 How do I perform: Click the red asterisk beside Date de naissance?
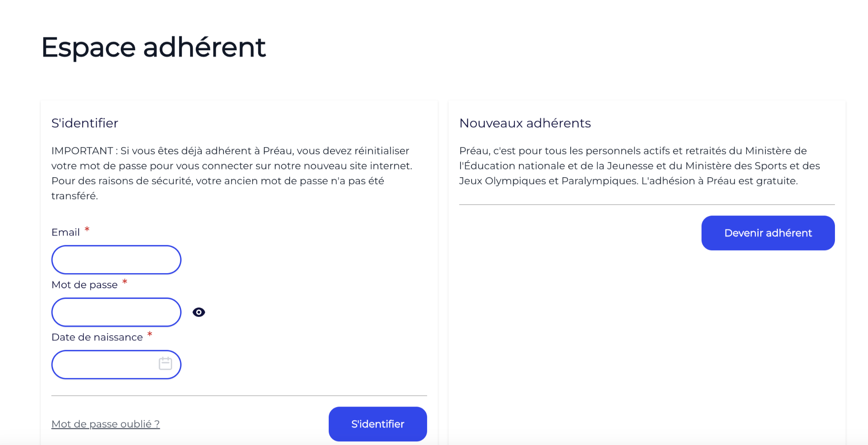(x=150, y=334)
